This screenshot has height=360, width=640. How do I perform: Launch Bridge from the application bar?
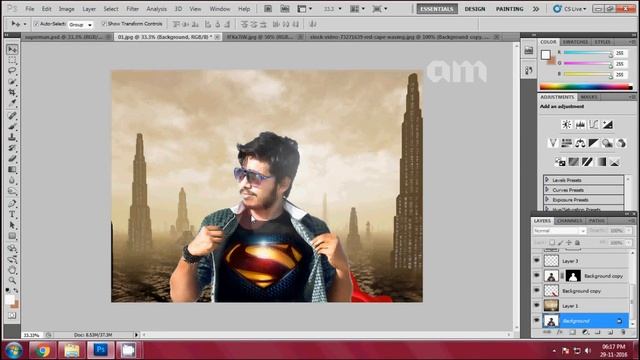pyautogui.click(x=268, y=9)
